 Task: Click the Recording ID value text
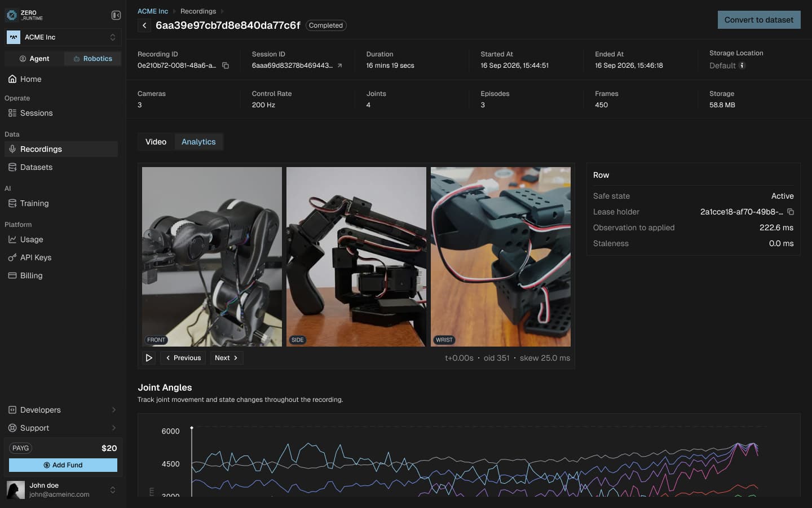click(x=177, y=65)
